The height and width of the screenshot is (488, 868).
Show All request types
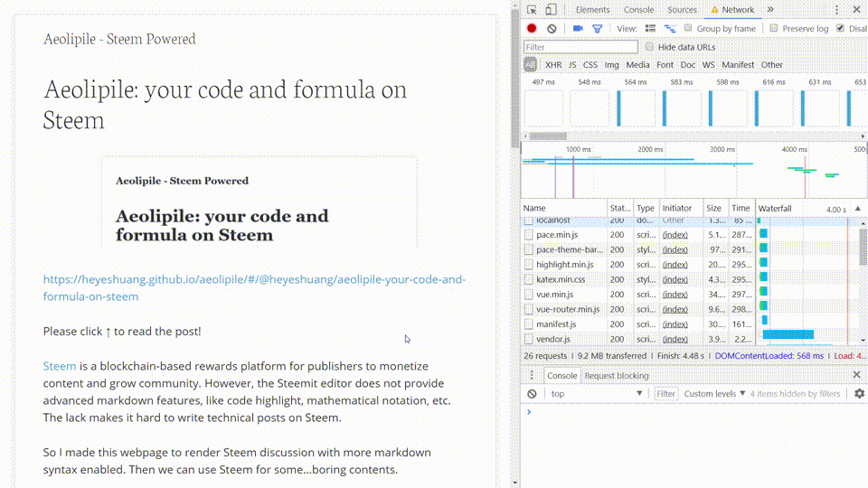[530, 65]
